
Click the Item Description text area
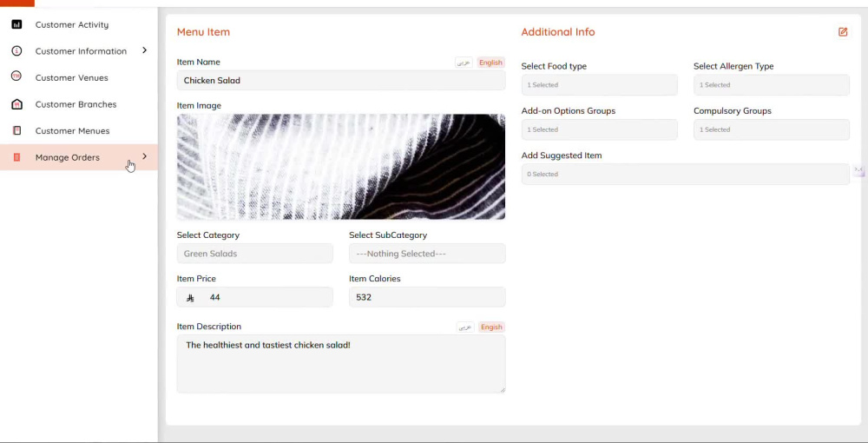pyautogui.click(x=341, y=364)
